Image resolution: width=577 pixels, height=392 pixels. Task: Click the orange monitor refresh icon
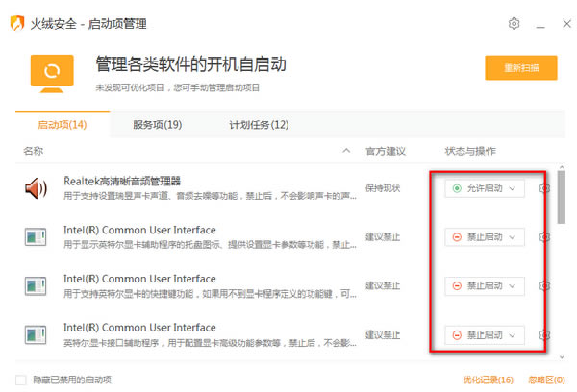pyautogui.click(x=52, y=74)
